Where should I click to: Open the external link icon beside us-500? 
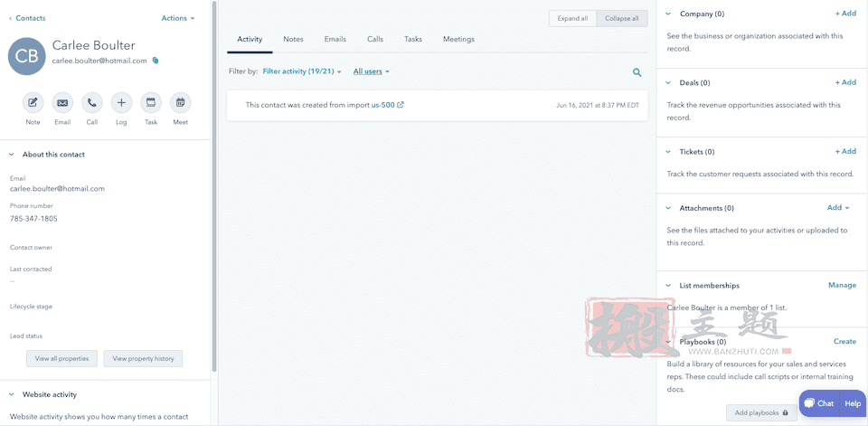tap(401, 105)
